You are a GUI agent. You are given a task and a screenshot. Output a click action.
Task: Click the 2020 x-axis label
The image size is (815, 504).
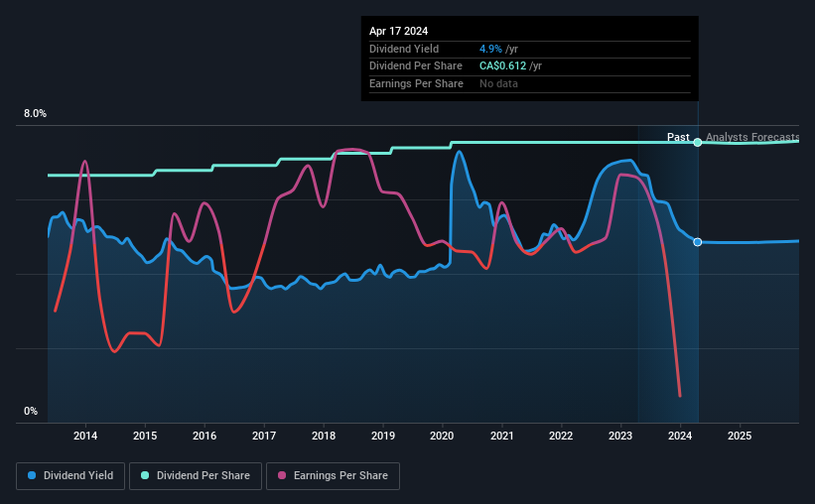(x=442, y=436)
